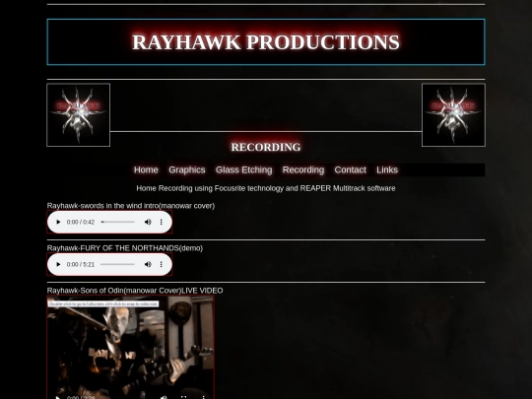
Task: Open the Glass Etching page
Action: pos(244,170)
